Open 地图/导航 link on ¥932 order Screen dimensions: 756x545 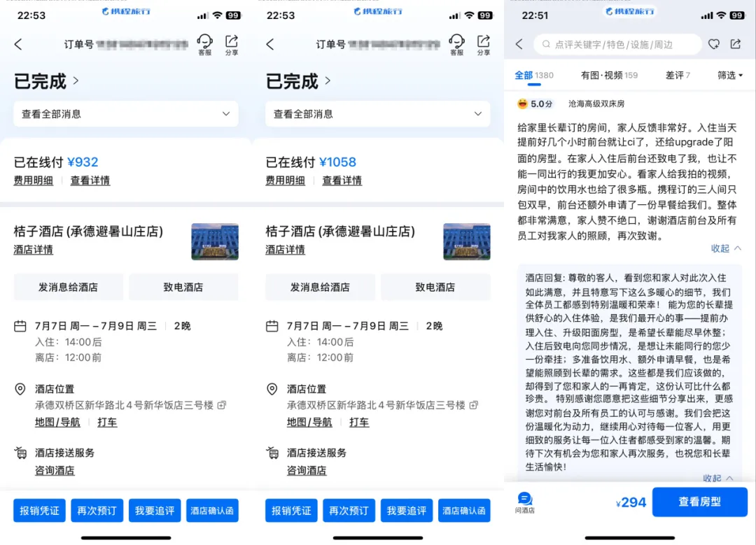[x=57, y=422]
